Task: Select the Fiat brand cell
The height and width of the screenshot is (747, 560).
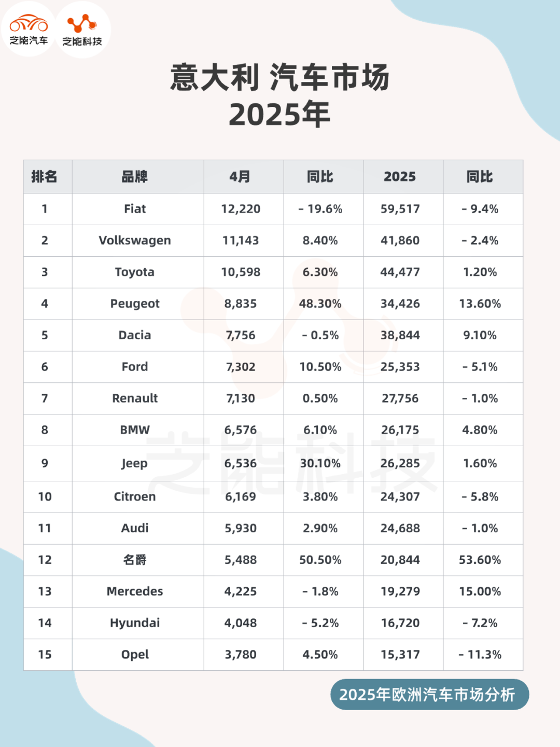Action: 135,209
